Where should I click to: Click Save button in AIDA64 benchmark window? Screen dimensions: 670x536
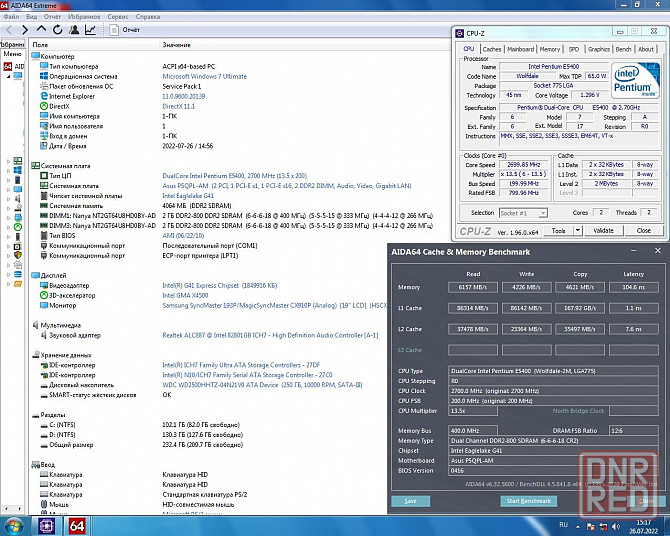tap(411, 500)
